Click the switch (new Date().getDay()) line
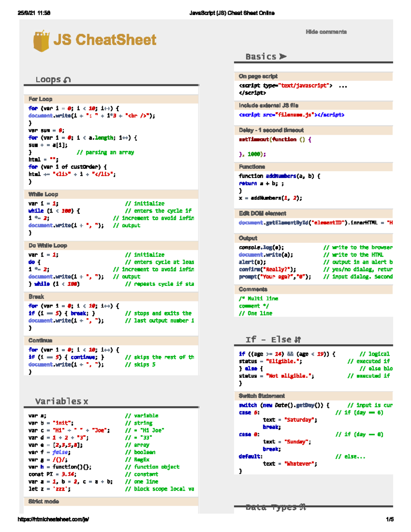The height and width of the screenshot is (532, 411). pyautogui.click(x=284, y=405)
